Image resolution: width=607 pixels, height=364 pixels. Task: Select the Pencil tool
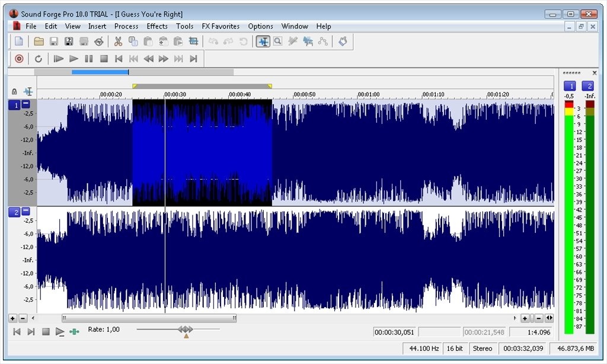pyautogui.click(x=293, y=41)
